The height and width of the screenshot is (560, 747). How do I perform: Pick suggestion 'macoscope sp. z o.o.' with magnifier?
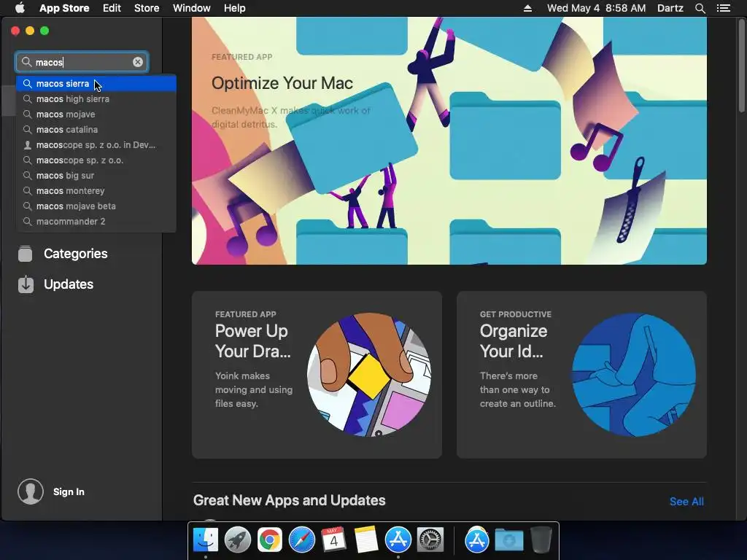[96, 160]
